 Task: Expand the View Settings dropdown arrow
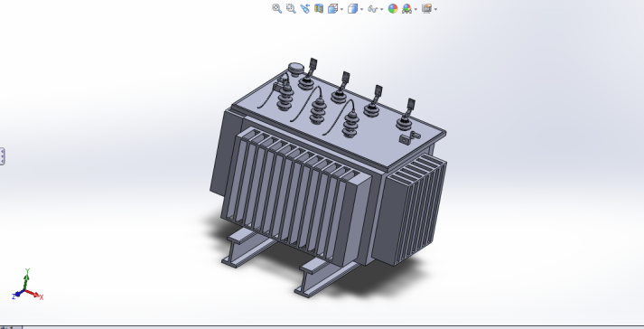(x=435, y=9)
